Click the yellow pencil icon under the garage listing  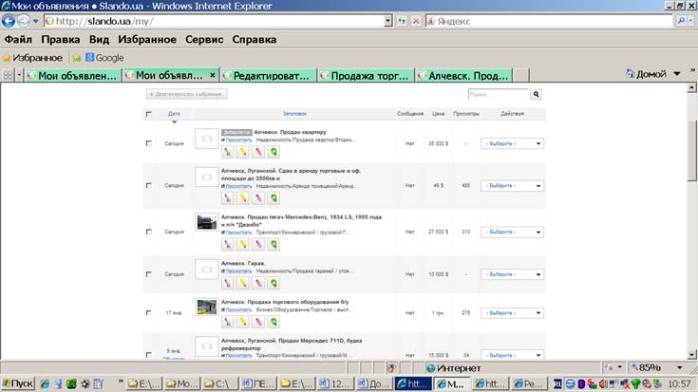tap(243, 283)
